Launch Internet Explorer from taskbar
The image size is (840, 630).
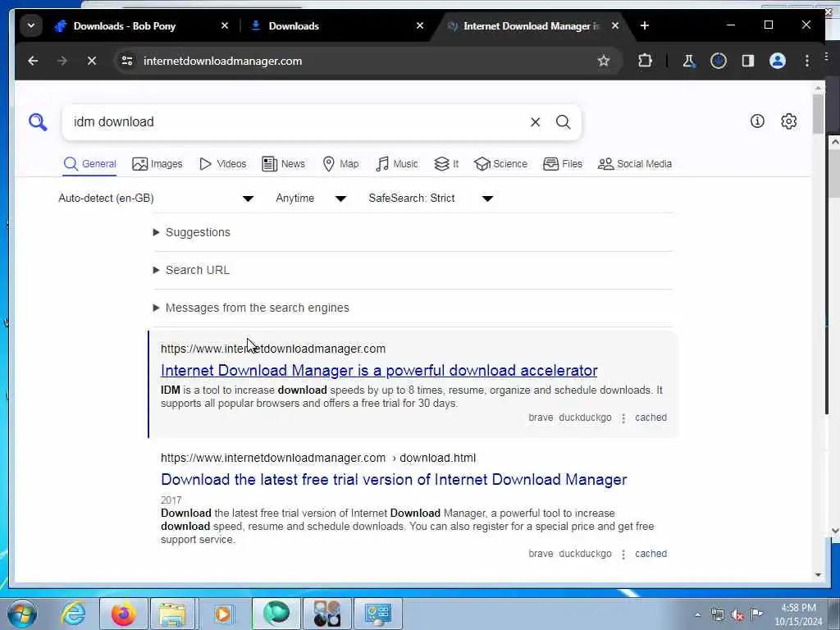[73, 614]
